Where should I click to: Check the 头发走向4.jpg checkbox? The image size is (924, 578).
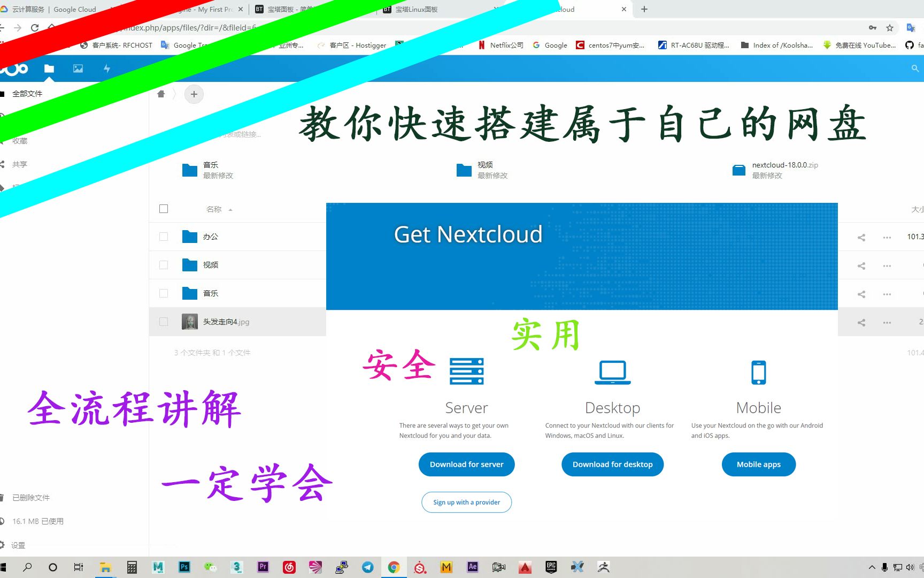click(x=164, y=322)
